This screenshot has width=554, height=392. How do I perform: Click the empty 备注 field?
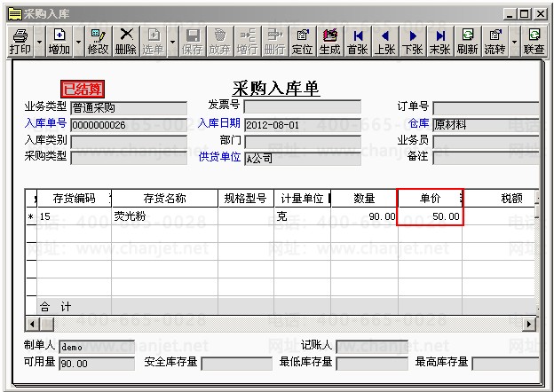(x=486, y=157)
